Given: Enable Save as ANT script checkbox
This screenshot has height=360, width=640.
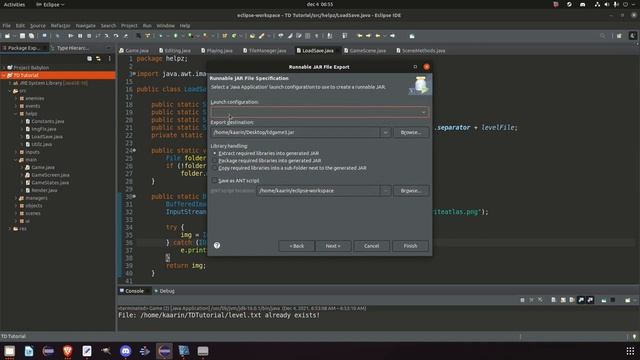Looking at the screenshot, I should [215, 180].
